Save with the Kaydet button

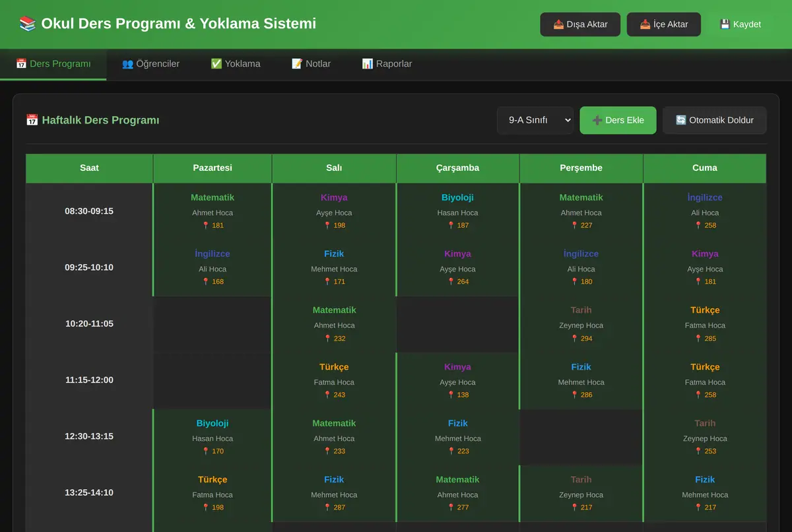[740, 24]
